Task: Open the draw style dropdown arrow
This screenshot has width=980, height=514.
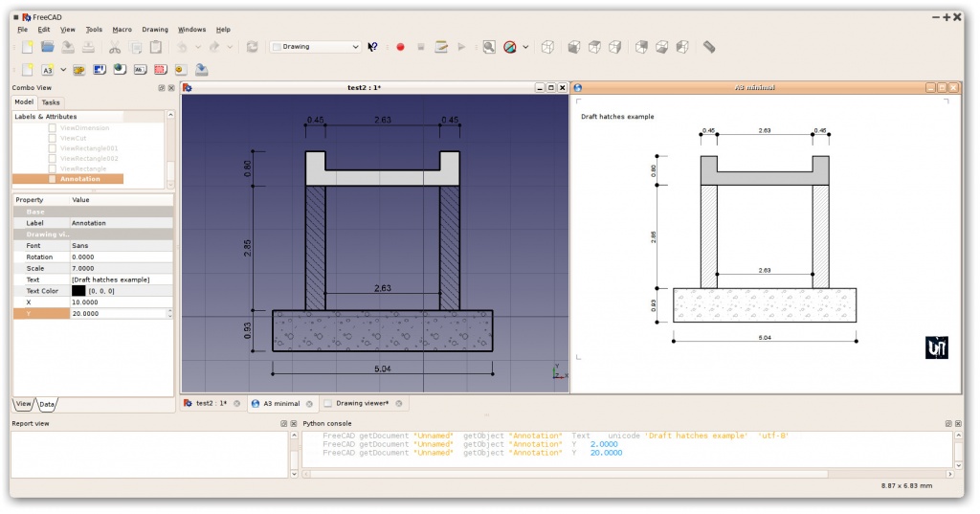Action: click(525, 47)
